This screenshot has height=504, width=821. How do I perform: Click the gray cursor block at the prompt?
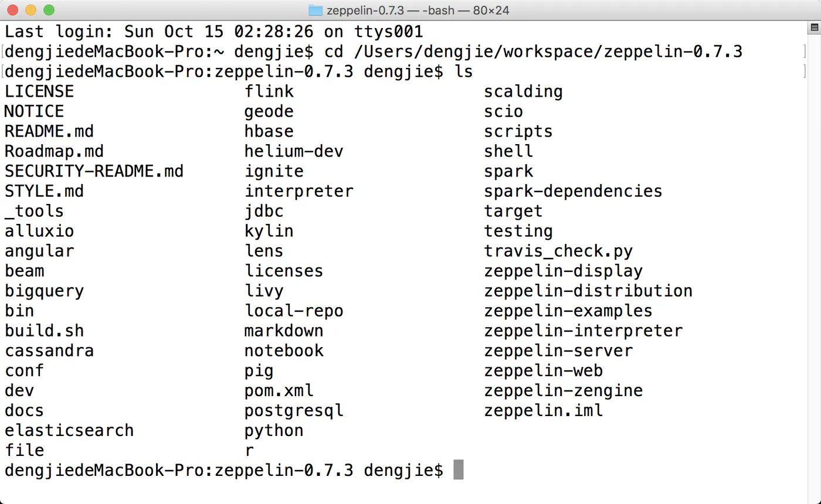click(459, 470)
